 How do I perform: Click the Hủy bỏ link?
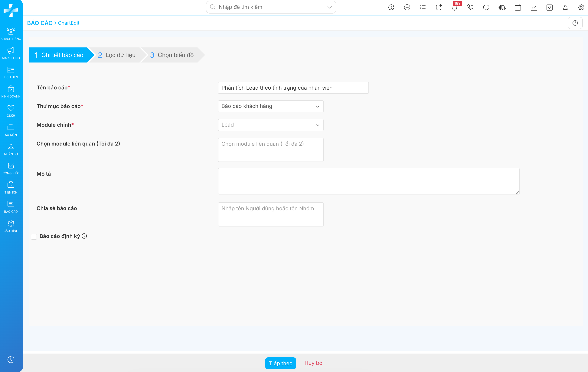pos(313,363)
